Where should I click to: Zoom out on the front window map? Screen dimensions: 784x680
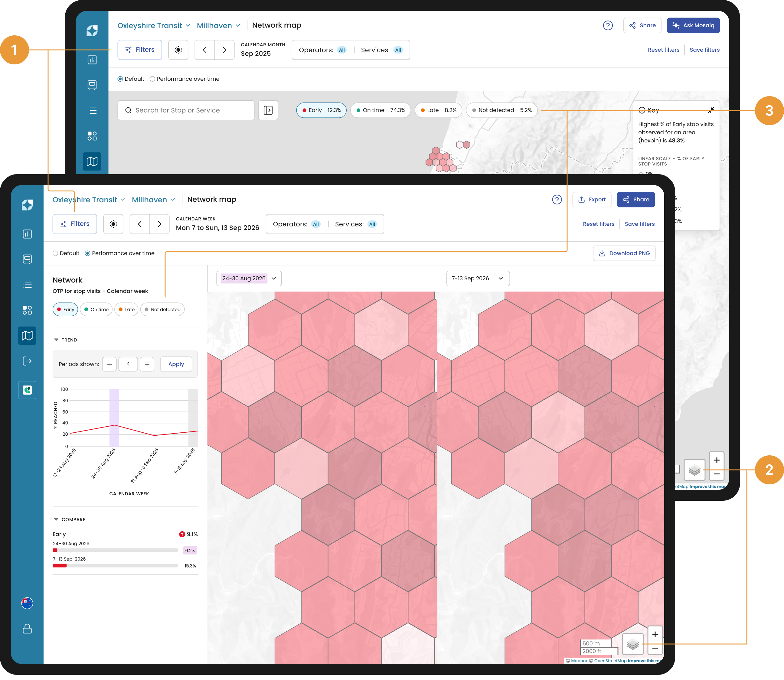point(655,648)
